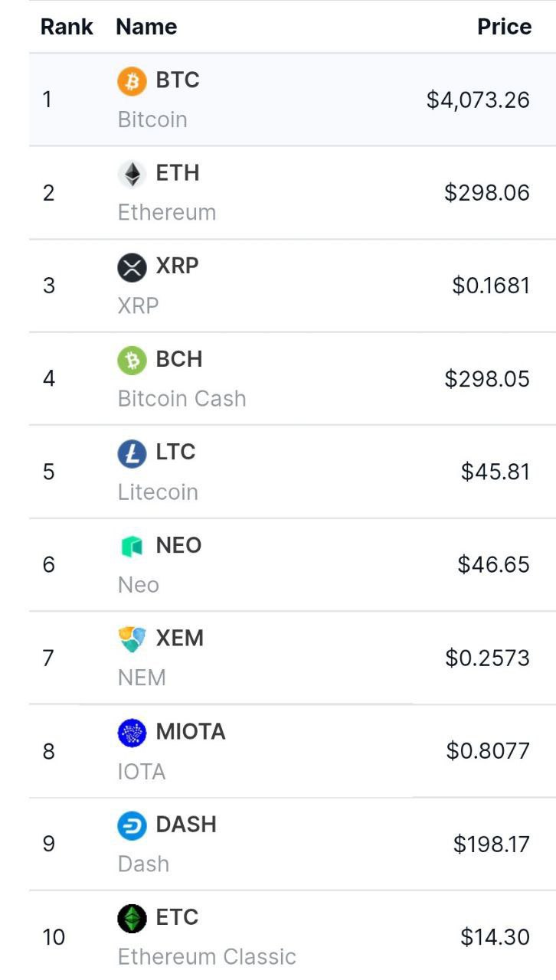
Task: Click the green Neo logo icon
Action: click(x=132, y=547)
